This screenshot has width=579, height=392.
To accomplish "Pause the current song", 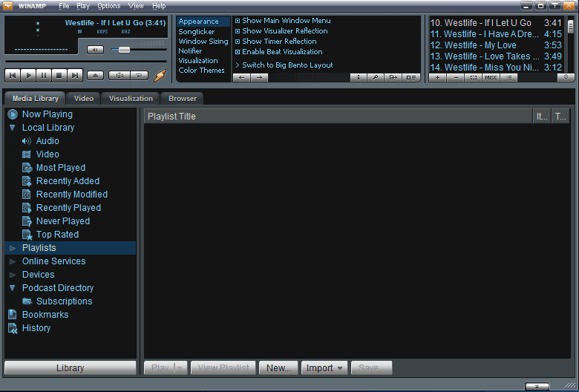I will (x=44, y=76).
